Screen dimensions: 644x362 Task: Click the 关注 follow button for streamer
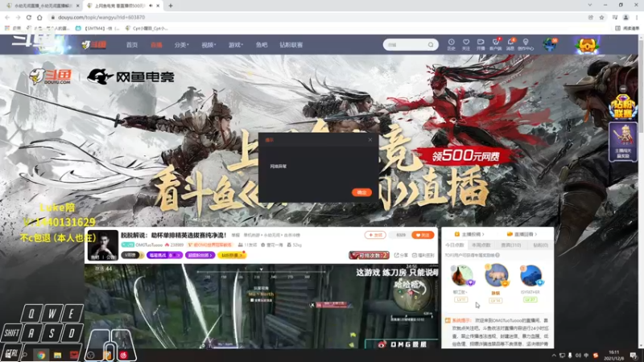[x=423, y=235]
